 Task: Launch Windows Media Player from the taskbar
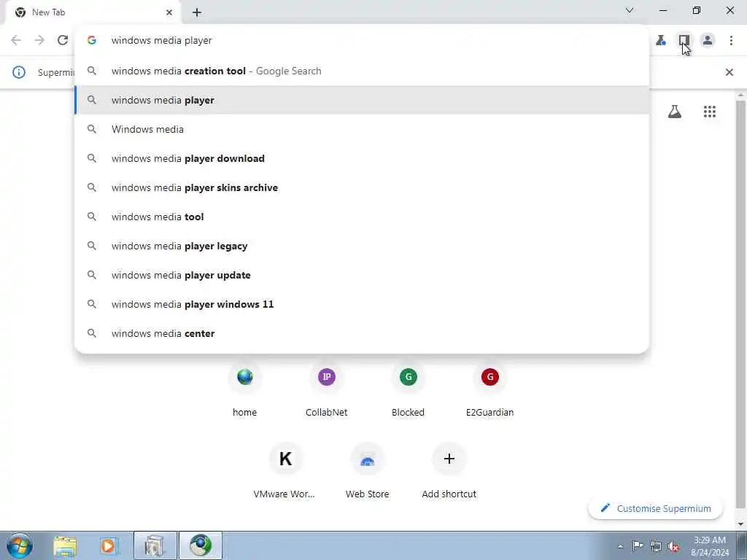pyautogui.click(x=108, y=545)
